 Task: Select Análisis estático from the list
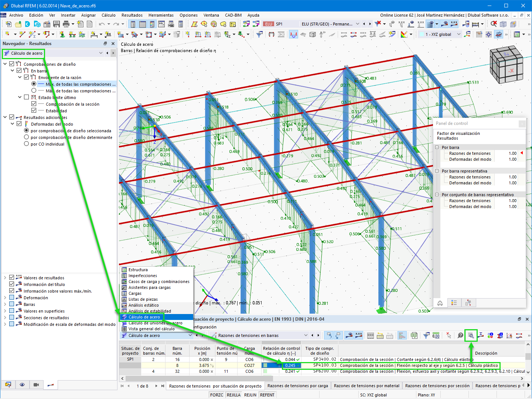tap(157, 305)
